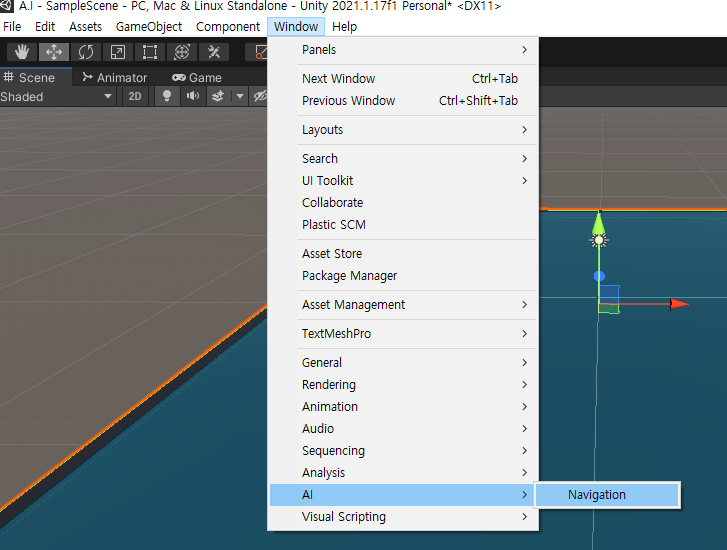Open the Help menu
Viewport: 727px width, 550px height.
click(344, 26)
